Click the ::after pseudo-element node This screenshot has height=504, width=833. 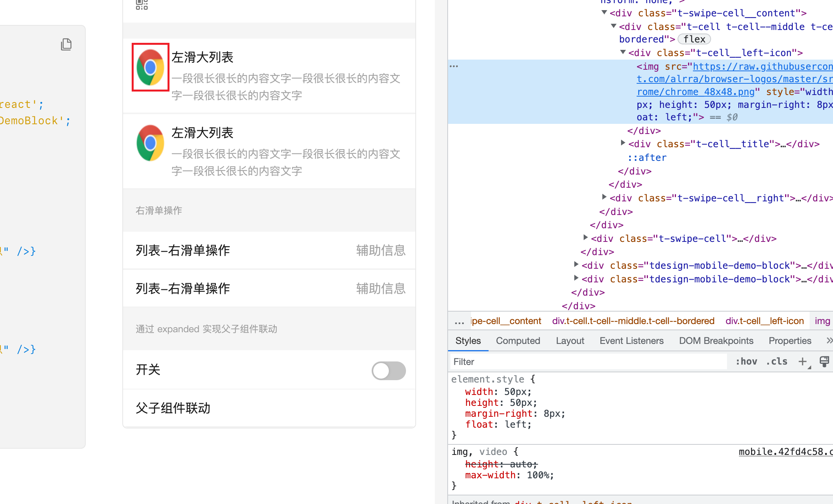pyautogui.click(x=647, y=158)
